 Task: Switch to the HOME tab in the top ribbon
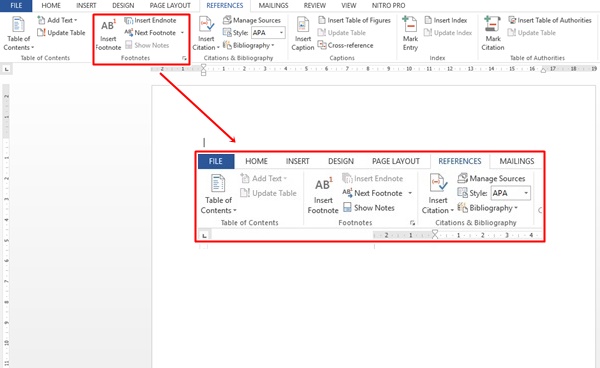51,5
